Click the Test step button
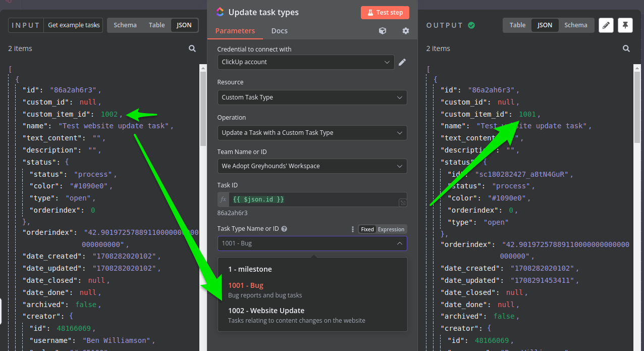The height and width of the screenshot is (351, 644). click(385, 13)
